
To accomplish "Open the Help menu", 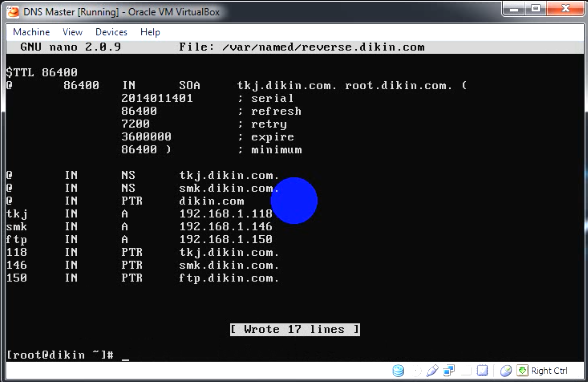I will [x=150, y=32].
